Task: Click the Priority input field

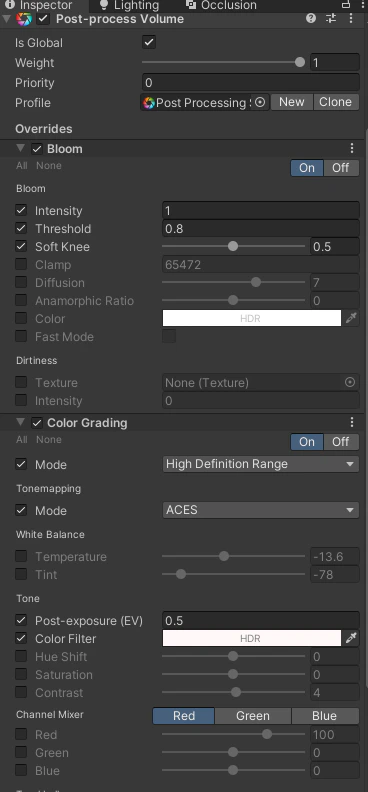Action: [x=251, y=82]
